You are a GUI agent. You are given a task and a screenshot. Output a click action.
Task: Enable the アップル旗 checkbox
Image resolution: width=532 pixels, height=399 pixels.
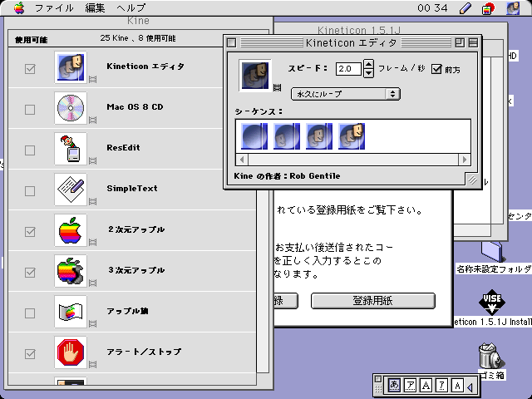pos(30,313)
